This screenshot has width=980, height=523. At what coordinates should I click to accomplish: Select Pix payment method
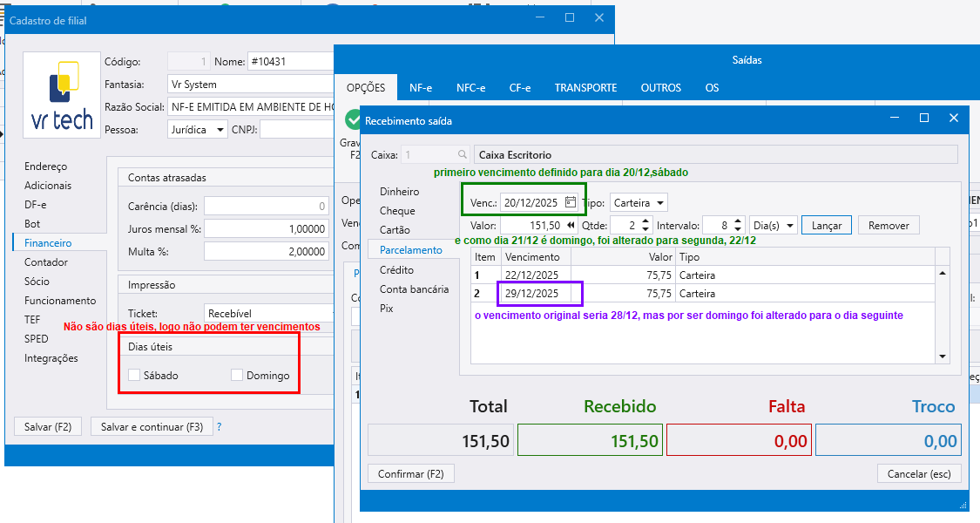point(388,308)
